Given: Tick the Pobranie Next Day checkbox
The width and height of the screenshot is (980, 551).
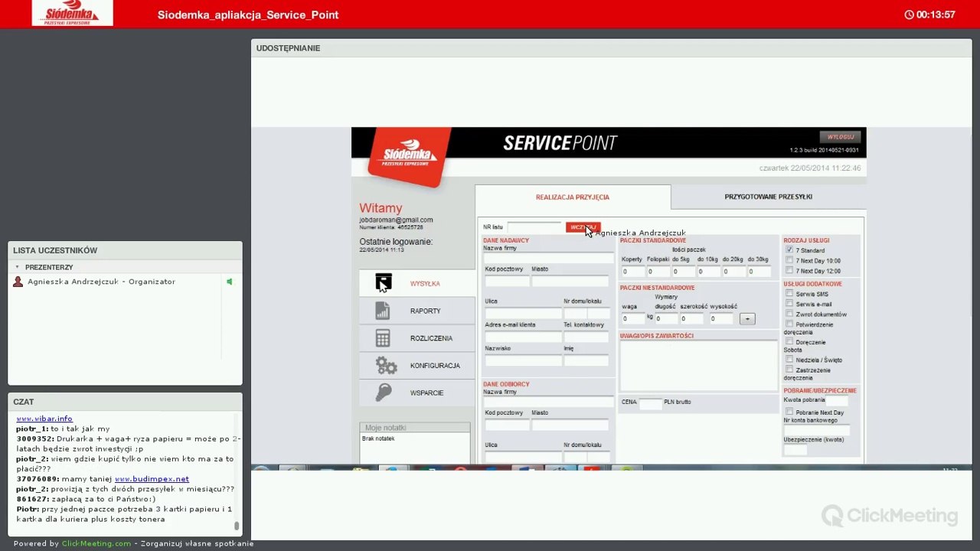Looking at the screenshot, I should tap(789, 412).
